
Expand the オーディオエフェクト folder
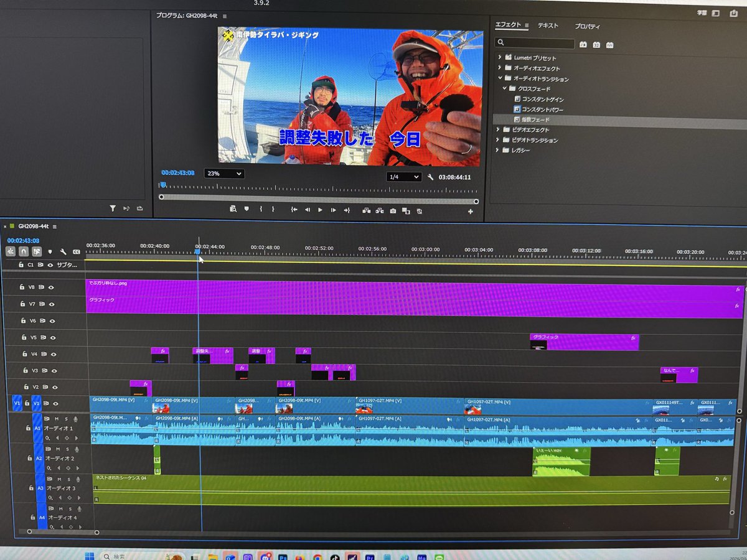pos(500,68)
